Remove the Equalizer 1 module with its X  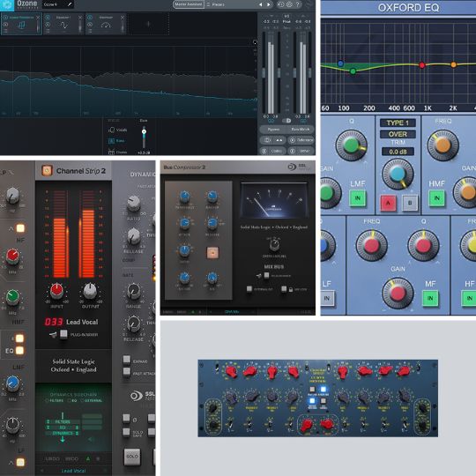tap(80, 18)
